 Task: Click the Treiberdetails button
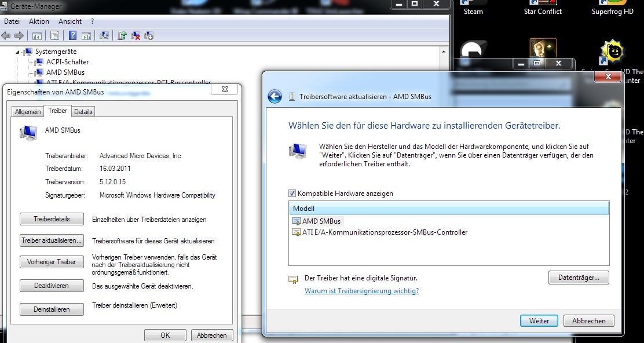click(52, 220)
